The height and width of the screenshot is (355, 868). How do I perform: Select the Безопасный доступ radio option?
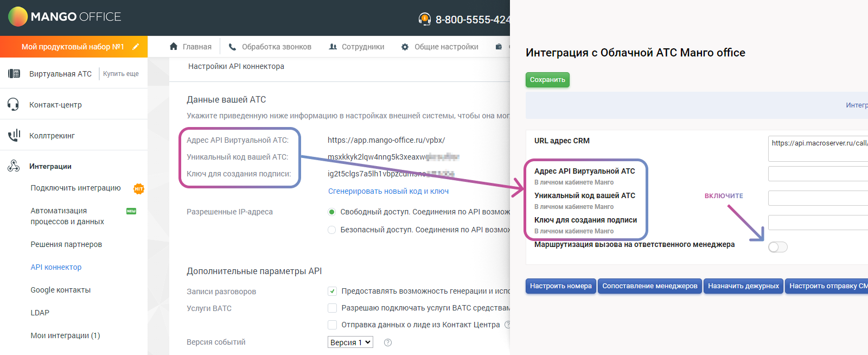coord(331,230)
